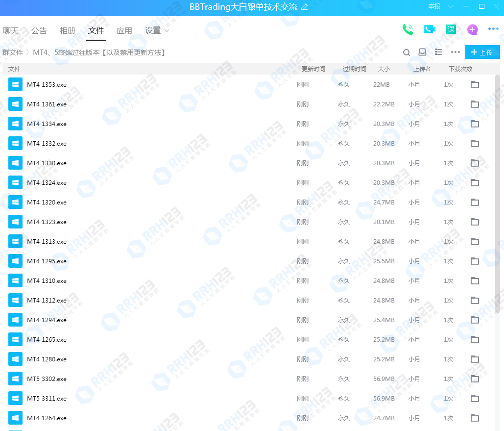Switch to the 相册 album tab

click(68, 30)
